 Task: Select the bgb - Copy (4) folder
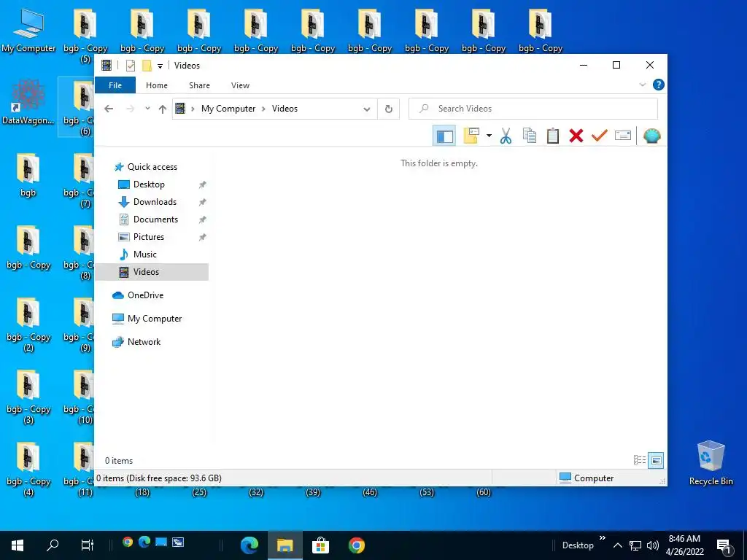(x=28, y=470)
